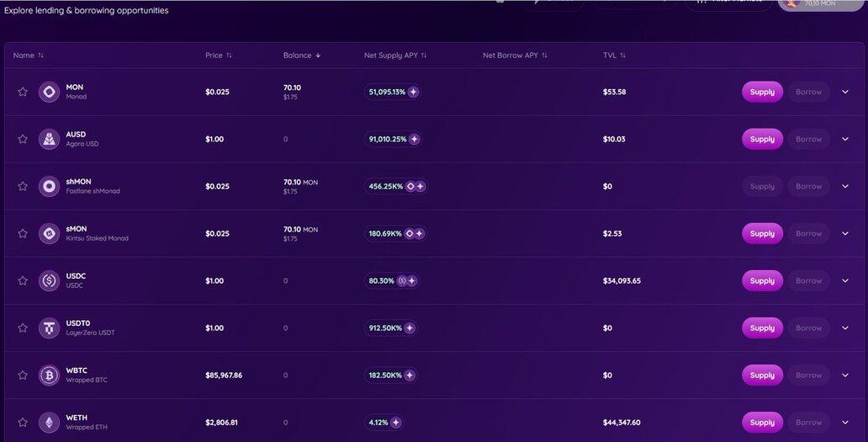Screen dimensions: 868x442
Task: Click the AUSD Agora USD token icon
Action: (x=49, y=139)
